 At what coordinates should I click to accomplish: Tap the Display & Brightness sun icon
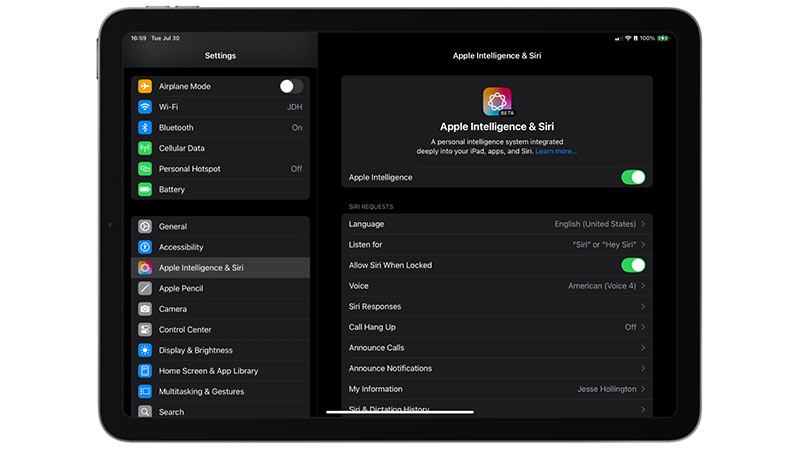(x=145, y=351)
